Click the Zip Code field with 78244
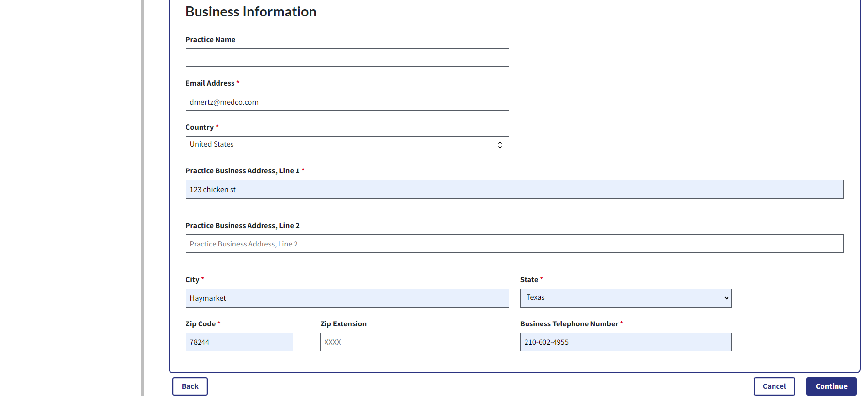The image size is (868, 400). [x=239, y=342]
